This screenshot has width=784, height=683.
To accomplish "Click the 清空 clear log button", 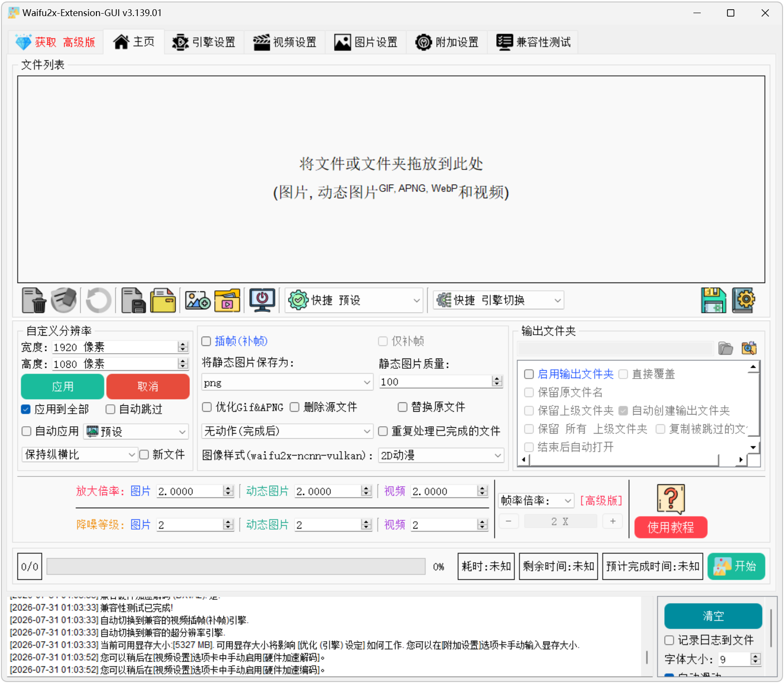I will pyautogui.click(x=713, y=616).
